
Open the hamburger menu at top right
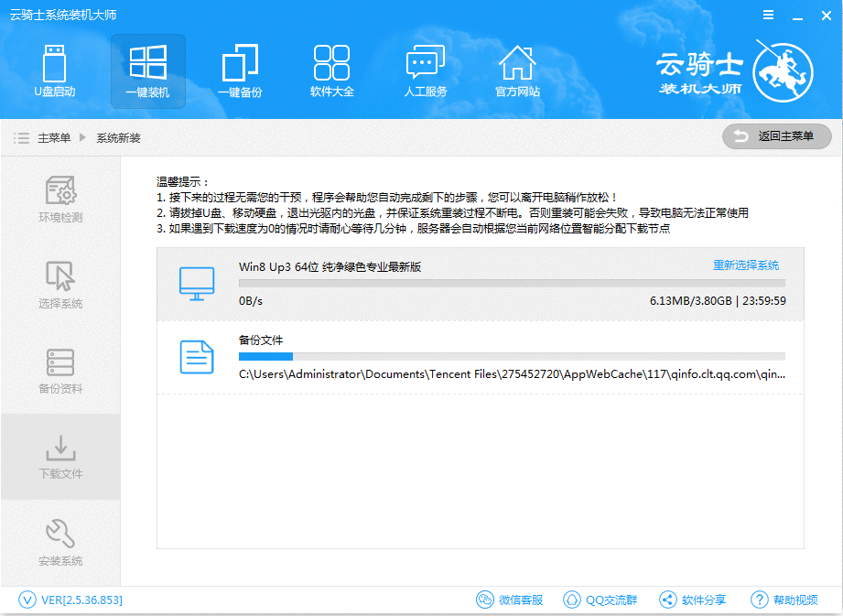coord(767,14)
